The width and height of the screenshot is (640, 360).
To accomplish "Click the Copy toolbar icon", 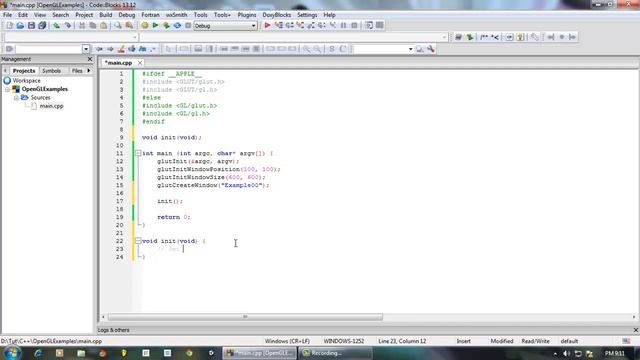I will [93, 25].
